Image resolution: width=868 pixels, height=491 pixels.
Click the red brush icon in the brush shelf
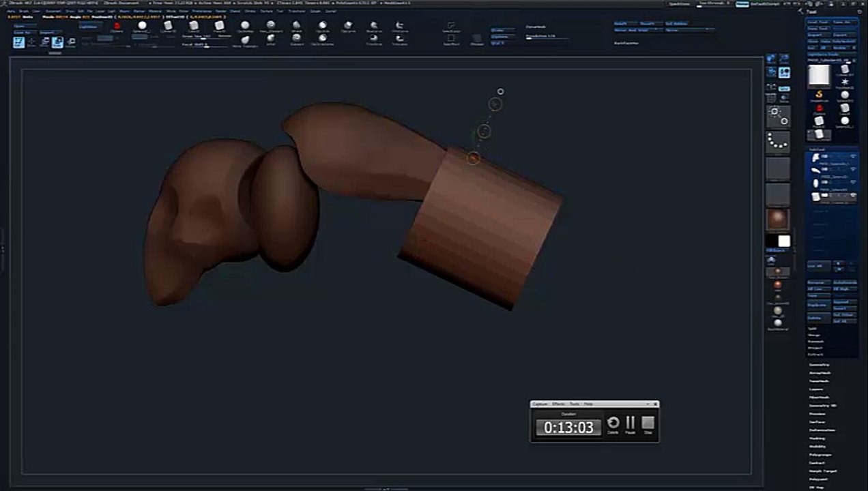117,26
